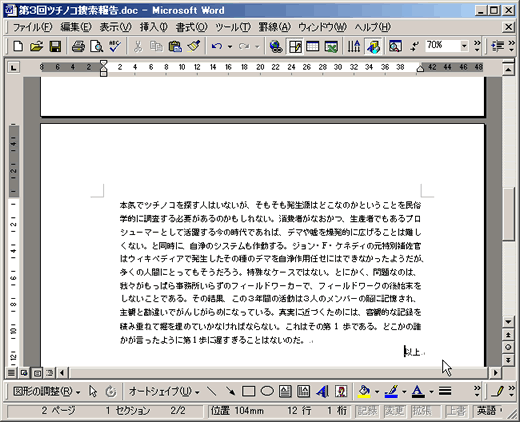Choose the Rectangle drawing tool
This screenshot has height=422, width=520.
coord(248,391)
